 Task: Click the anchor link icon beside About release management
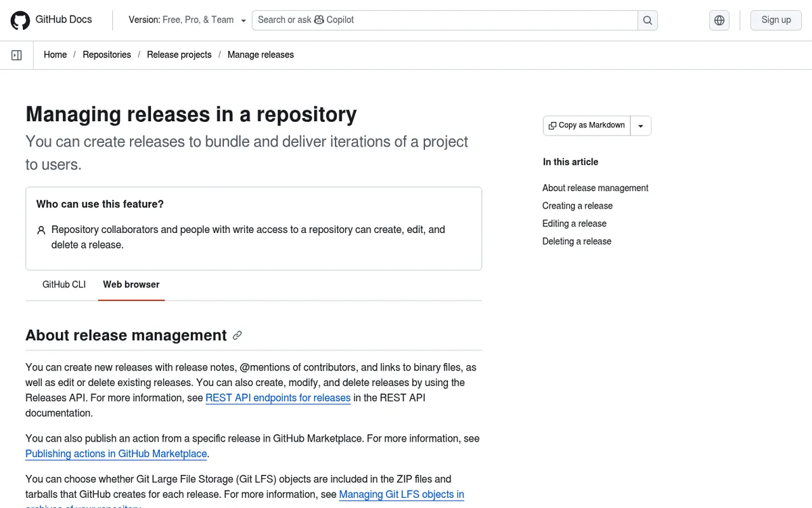pos(237,335)
